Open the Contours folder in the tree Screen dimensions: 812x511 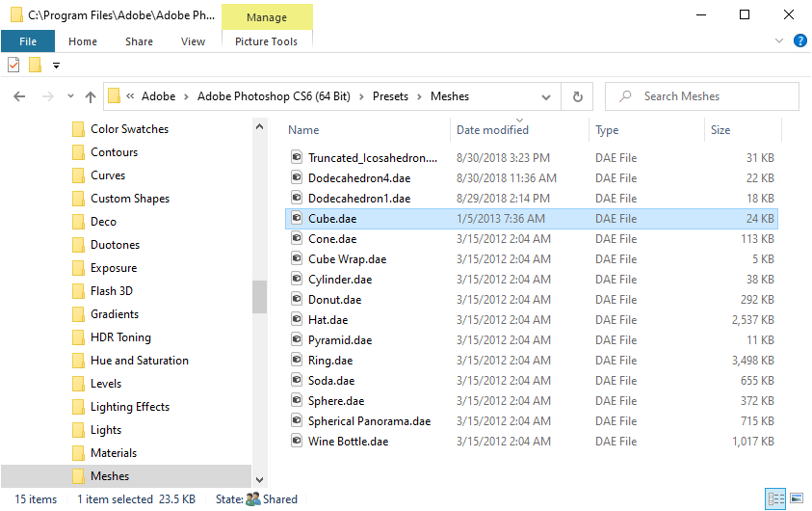[114, 152]
